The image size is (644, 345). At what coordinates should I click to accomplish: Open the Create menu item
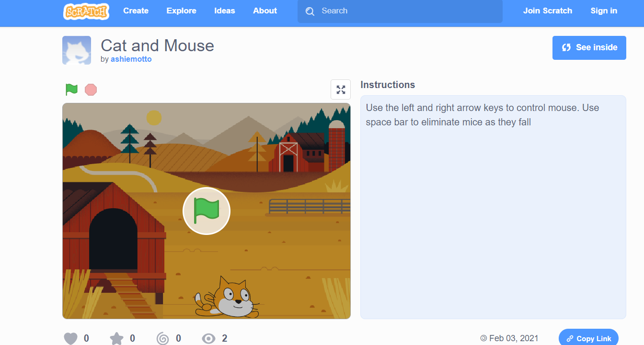pos(136,11)
